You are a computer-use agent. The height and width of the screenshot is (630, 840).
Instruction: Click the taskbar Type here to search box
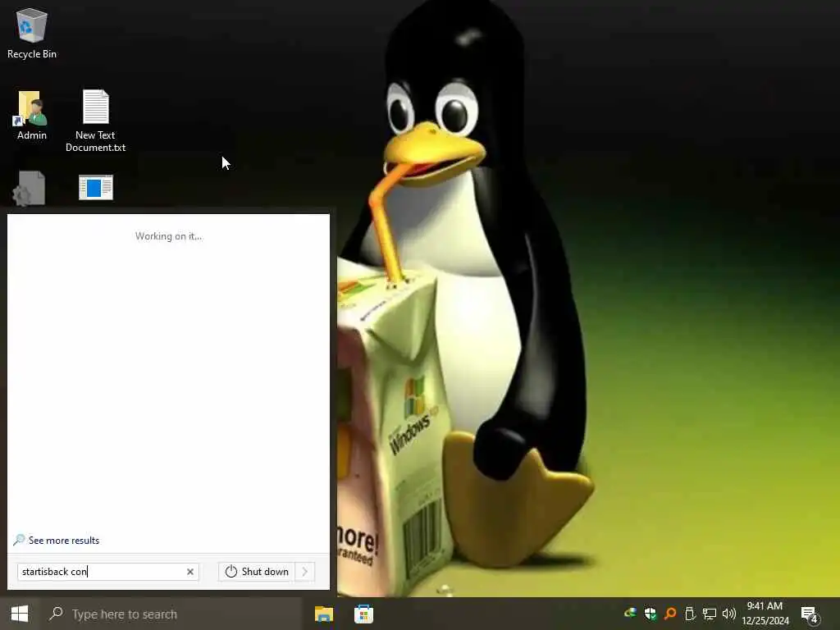click(x=171, y=614)
